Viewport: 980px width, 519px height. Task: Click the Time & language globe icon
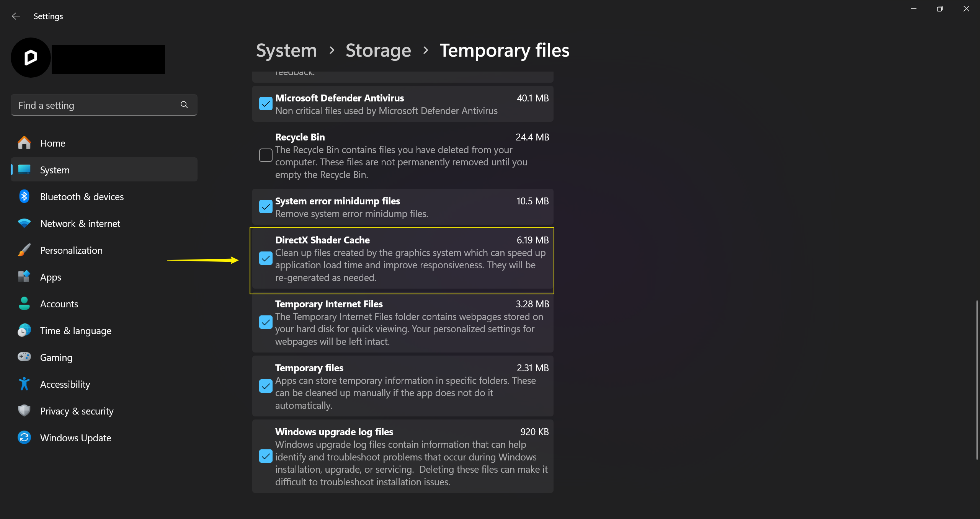click(x=24, y=330)
